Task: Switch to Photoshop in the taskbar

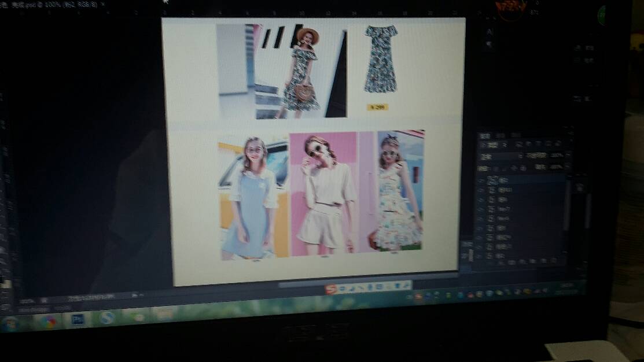Action: pyautogui.click(x=78, y=319)
